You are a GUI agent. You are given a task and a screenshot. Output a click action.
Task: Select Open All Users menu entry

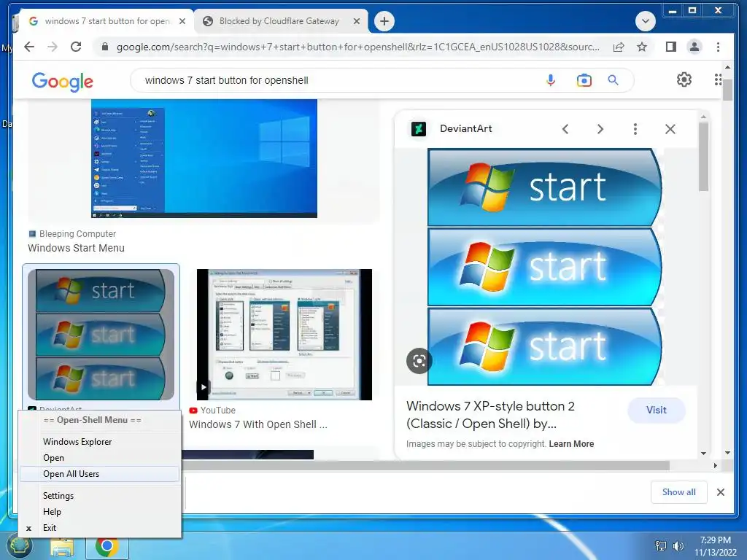99,474
